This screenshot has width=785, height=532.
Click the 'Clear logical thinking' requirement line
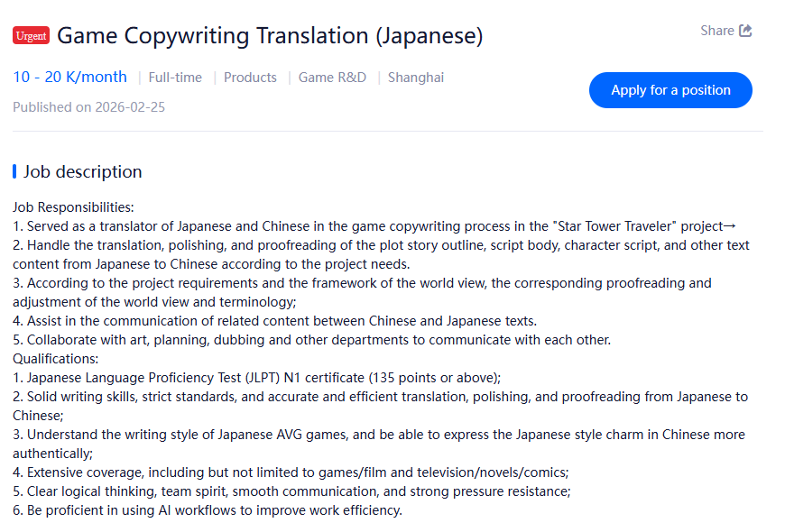point(291,491)
